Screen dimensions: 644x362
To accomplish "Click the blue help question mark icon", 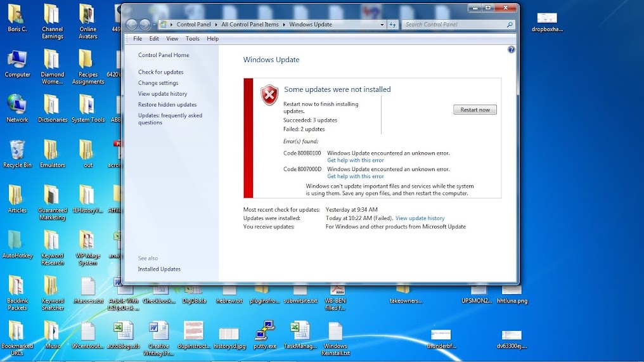I will pyautogui.click(x=511, y=49).
